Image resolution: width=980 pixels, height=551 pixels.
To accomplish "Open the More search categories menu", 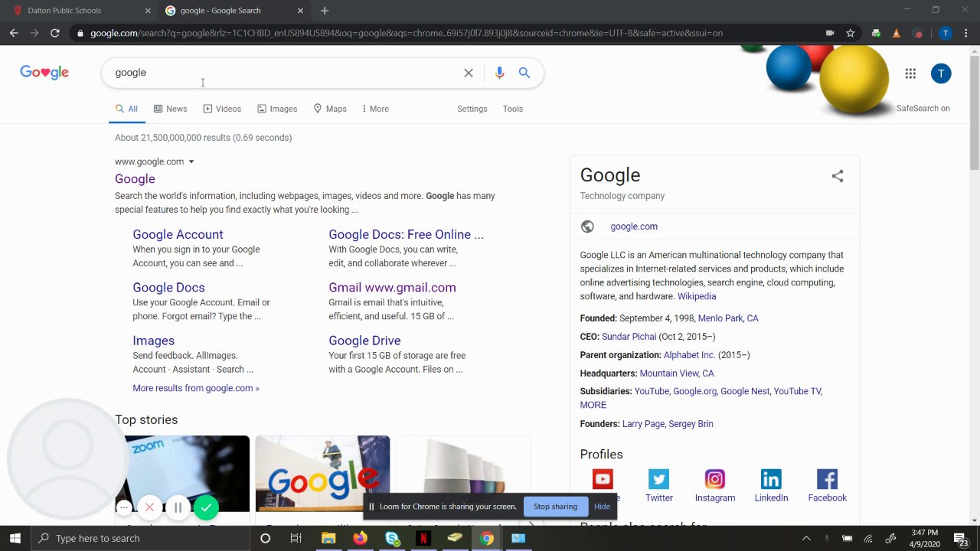I will (x=374, y=109).
